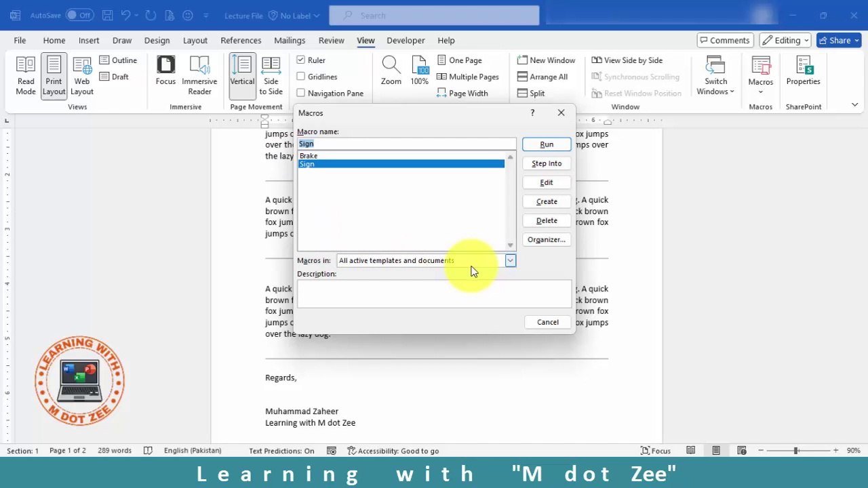Click zoom in plus button
Viewport: 868px width, 488px height.
click(x=835, y=451)
